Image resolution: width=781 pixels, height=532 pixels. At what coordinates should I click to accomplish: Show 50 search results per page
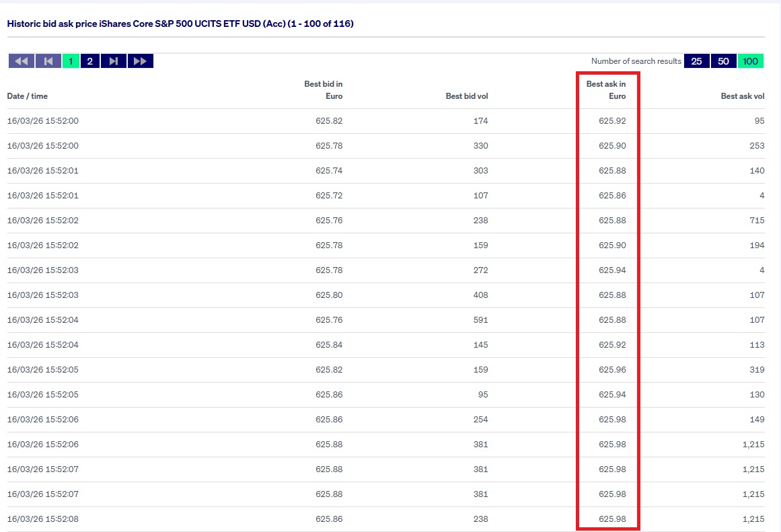coord(723,61)
